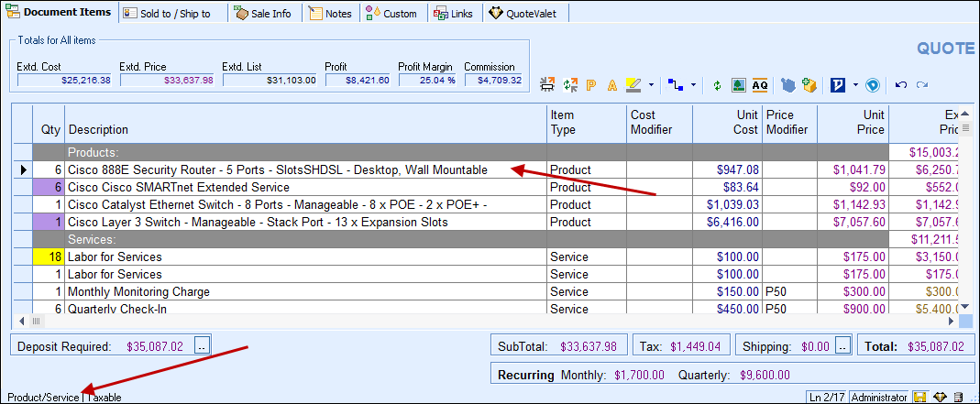Click the yellow Qty 18 cell
This screenshot has width=980, height=404.
coord(48,257)
